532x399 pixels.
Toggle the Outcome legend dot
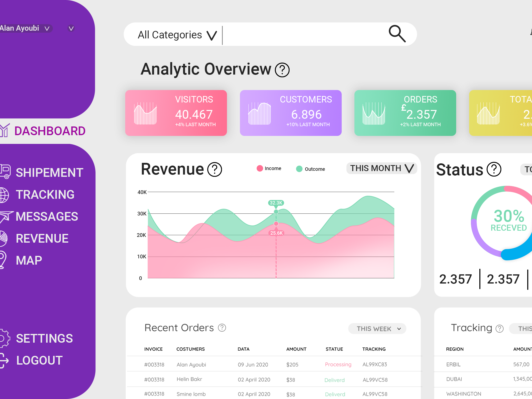[299, 169]
